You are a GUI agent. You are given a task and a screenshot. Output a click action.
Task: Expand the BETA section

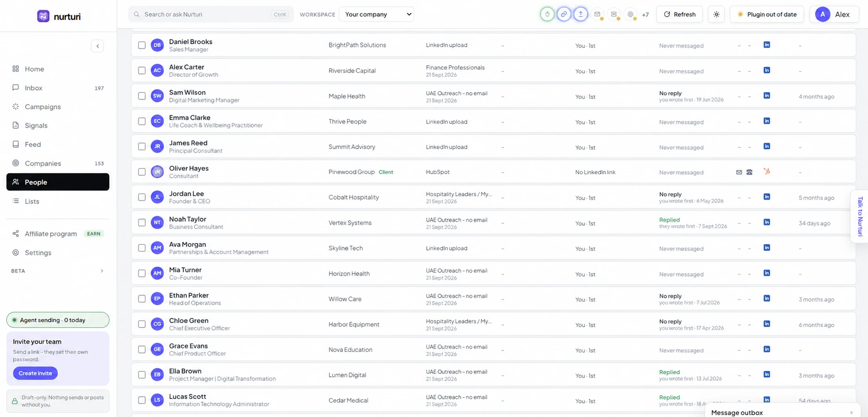click(58, 271)
